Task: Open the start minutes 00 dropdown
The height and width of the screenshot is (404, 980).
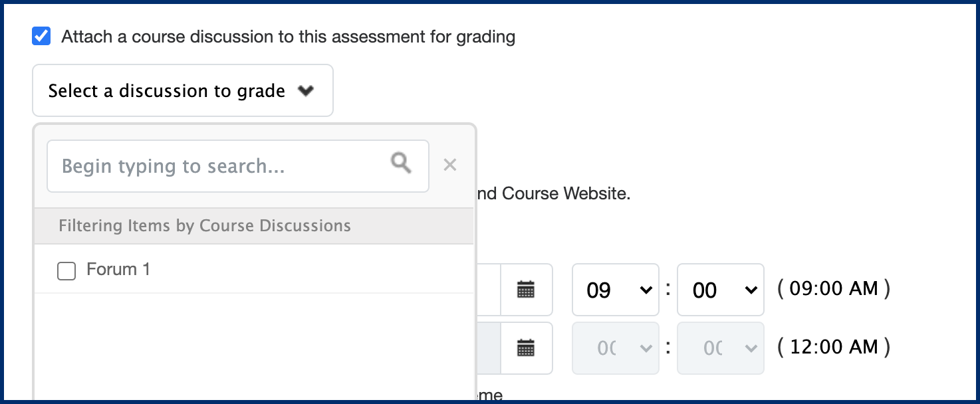Action: tap(721, 290)
